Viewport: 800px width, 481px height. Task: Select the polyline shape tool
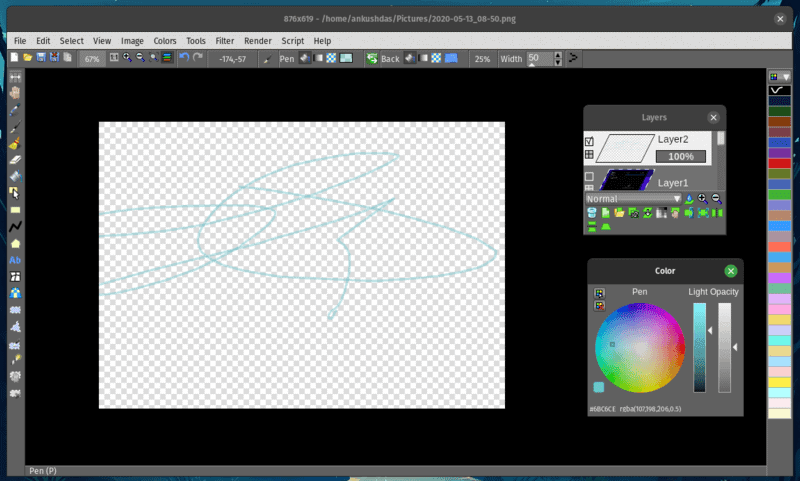pyautogui.click(x=15, y=227)
